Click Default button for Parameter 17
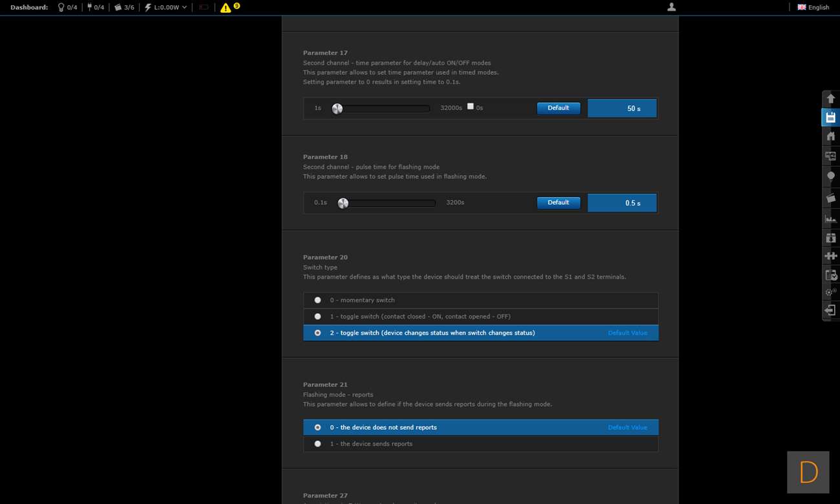The width and height of the screenshot is (840, 504). coord(558,108)
